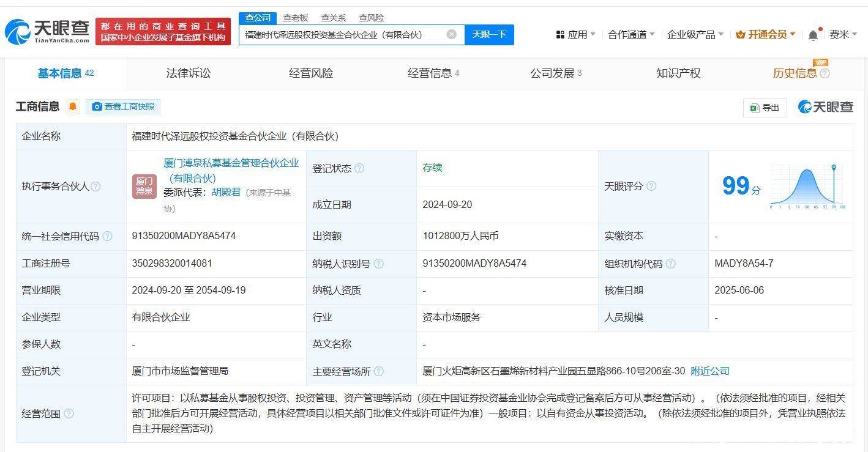Click the help icon beside 经营范围
Image resolution: width=868 pixels, height=452 pixels.
(69, 413)
